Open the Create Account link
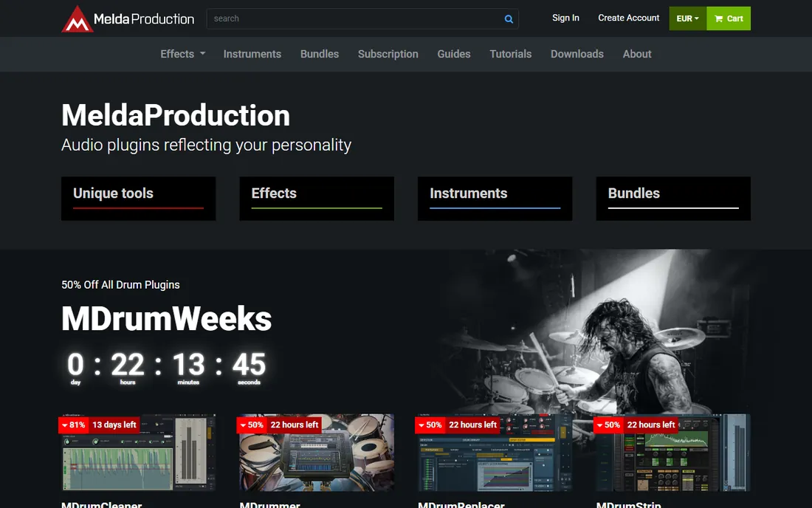The height and width of the screenshot is (508, 812). coord(629,18)
